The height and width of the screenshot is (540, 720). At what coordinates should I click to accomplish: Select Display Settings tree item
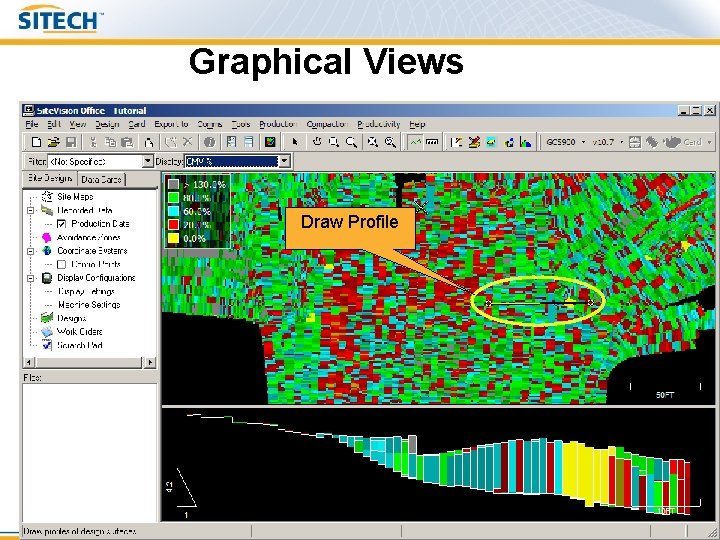[x=86, y=291]
